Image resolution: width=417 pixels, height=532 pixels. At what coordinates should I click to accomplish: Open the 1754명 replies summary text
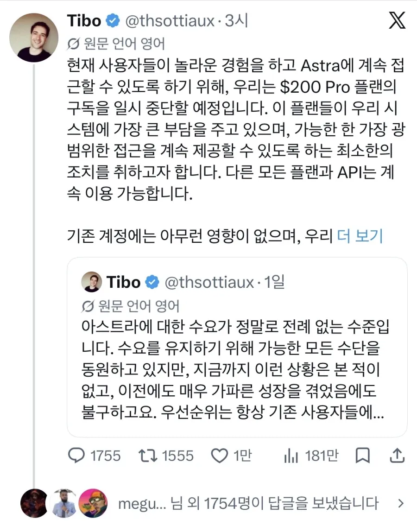pyautogui.click(x=248, y=503)
